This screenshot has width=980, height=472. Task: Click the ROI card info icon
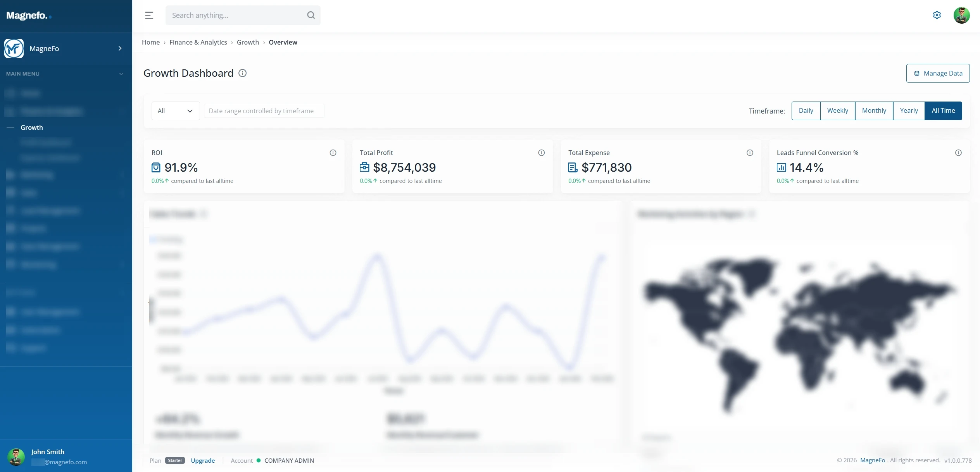click(333, 153)
